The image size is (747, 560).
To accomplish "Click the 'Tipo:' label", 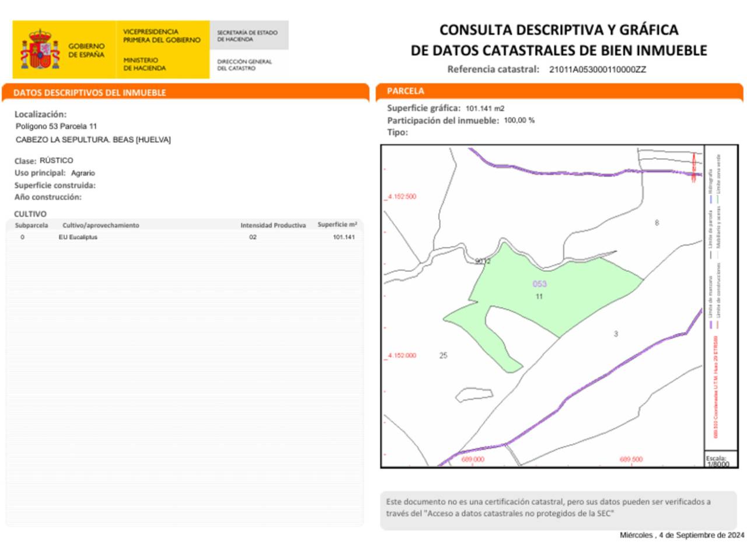I will click(x=397, y=132).
